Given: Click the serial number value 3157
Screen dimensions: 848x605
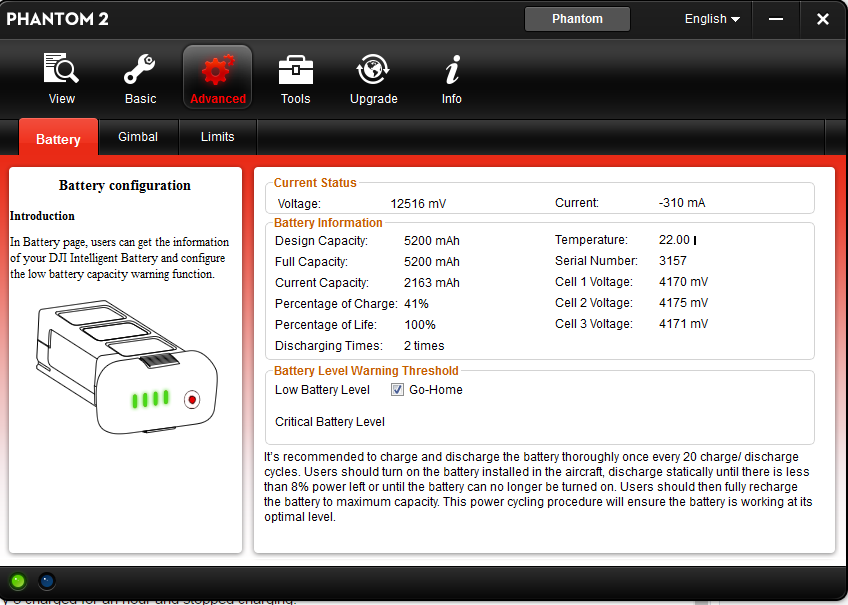Looking at the screenshot, I should [672, 261].
